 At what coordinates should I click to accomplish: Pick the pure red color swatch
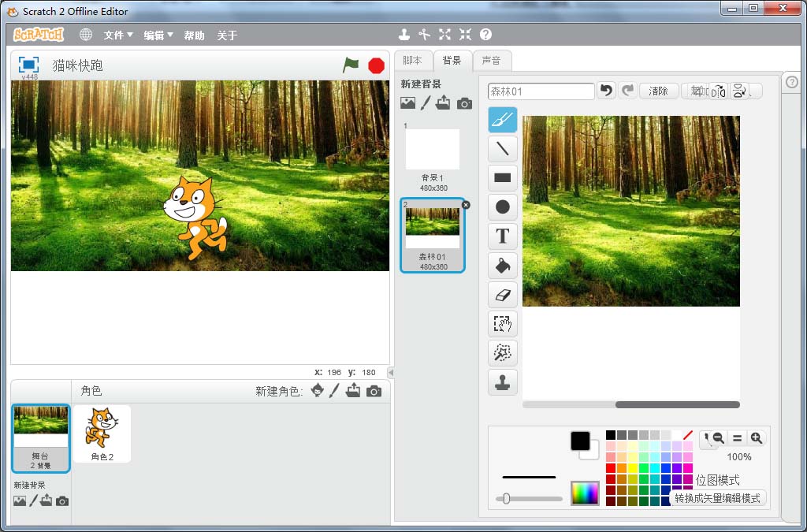point(611,468)
